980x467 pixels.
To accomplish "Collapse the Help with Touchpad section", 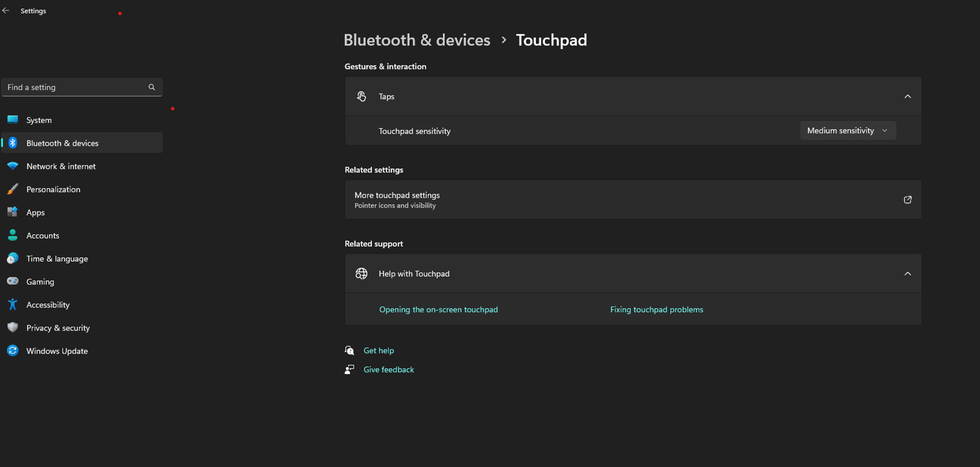I will click(x=907, y=273).
